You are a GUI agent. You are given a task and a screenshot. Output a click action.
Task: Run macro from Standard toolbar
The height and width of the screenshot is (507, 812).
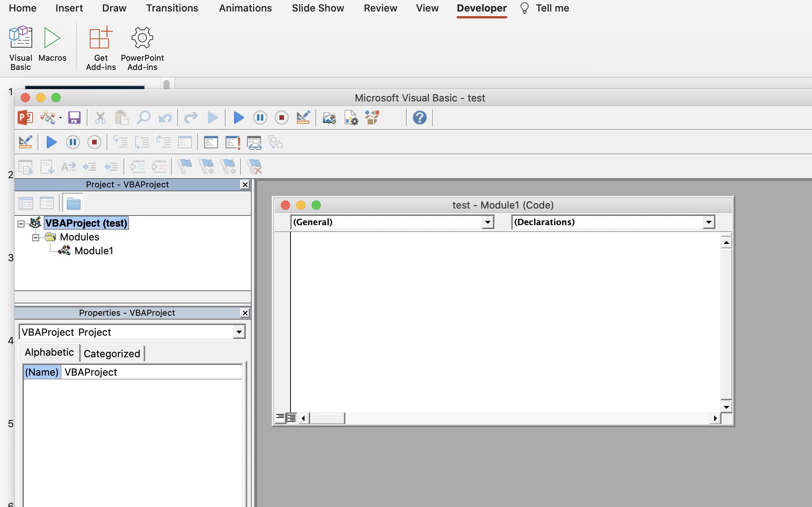point(239,118)
